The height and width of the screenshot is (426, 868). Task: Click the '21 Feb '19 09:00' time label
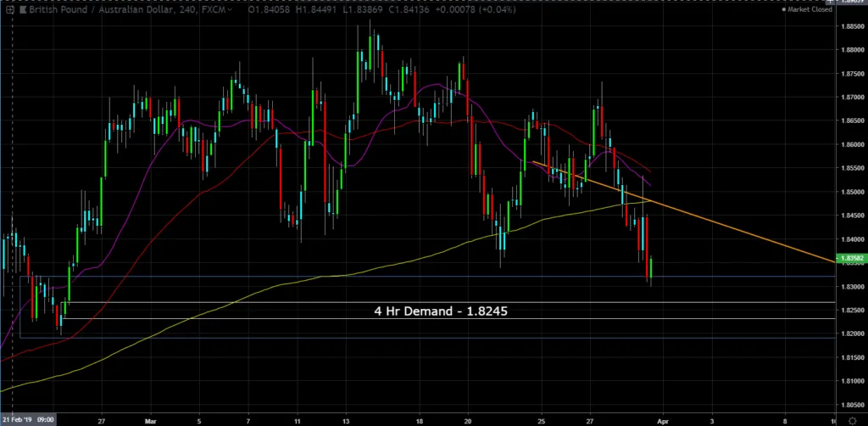pos(28,420)
